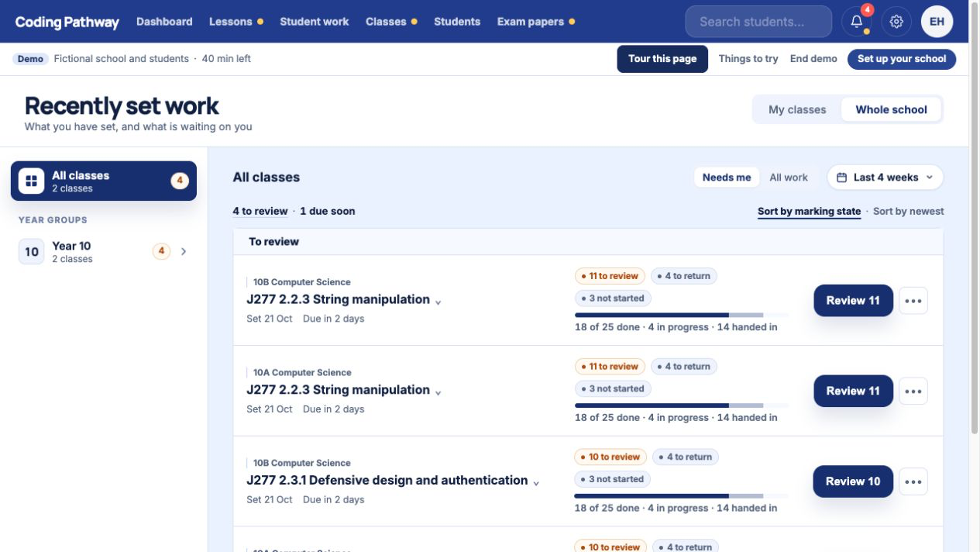Go to the Dashboard tab
The width and height of the screenshot is (980, 552).
click(x=164, y=22)
